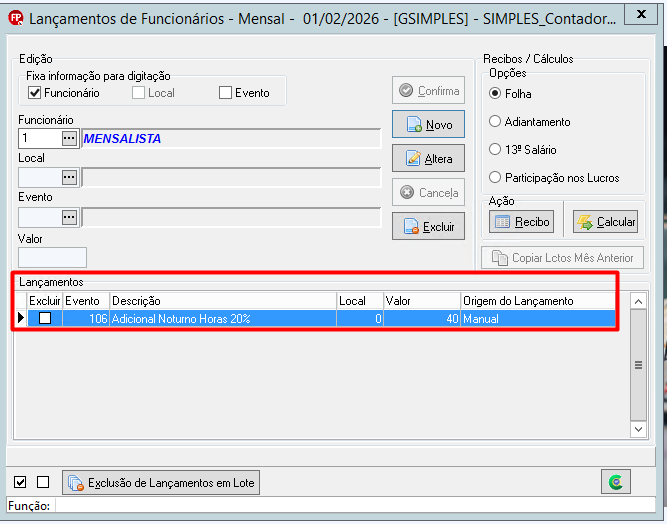667x524 pixels.
Task: Click the Valor input field
Action: tap(52, 257)
